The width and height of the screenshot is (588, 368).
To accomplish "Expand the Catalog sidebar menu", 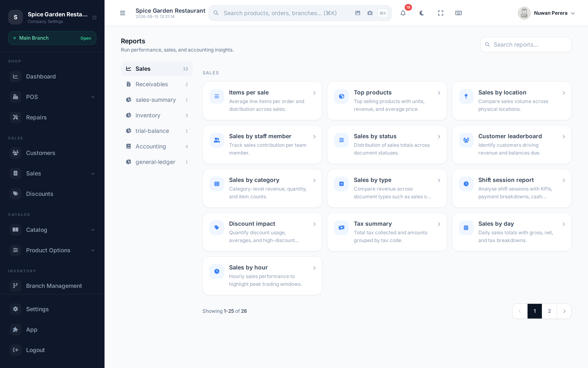I will (52, 230).
